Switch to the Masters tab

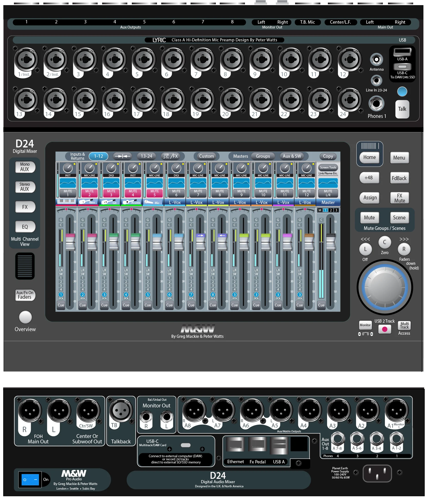240,156
